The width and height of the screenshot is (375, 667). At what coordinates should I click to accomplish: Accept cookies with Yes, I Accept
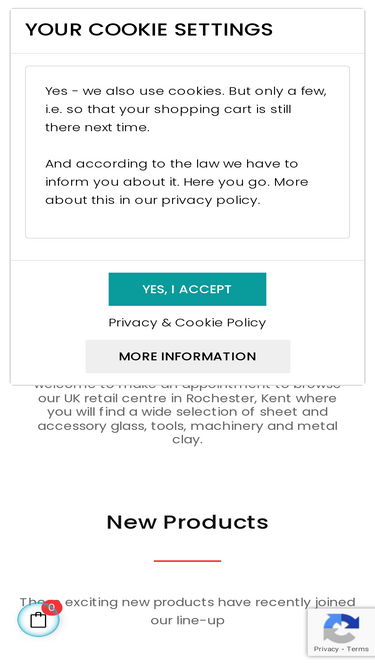coord(187,289)
